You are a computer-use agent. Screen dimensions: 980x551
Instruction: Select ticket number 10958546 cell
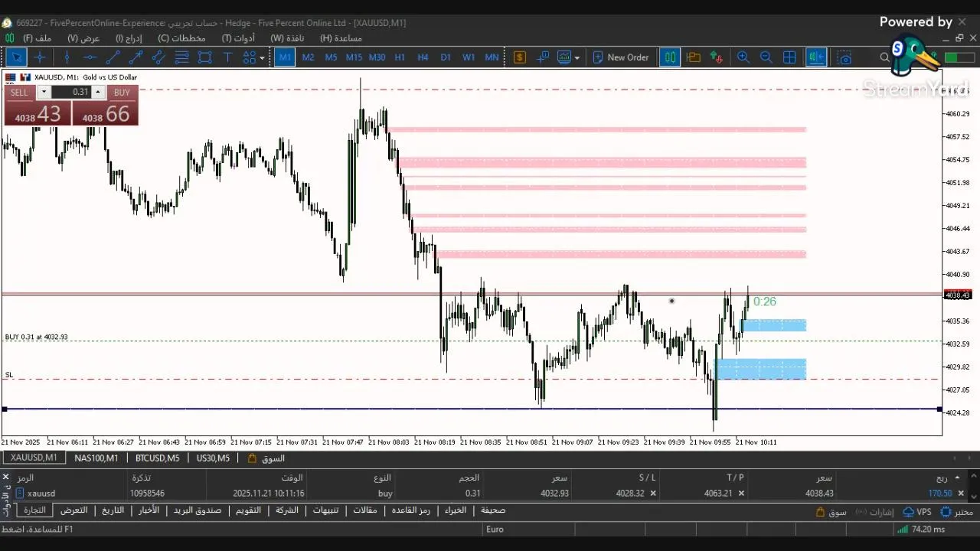(147, 494)
